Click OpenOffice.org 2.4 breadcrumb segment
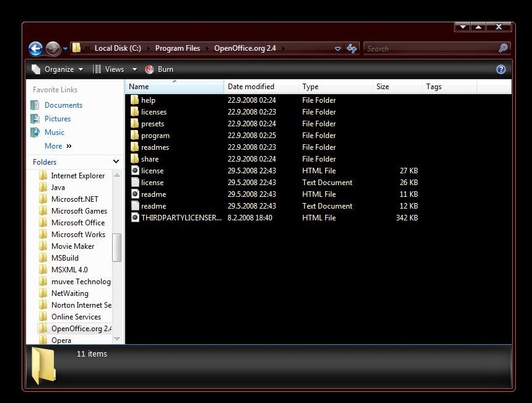The image size is (532, 403). pyautogui.click(x=245, y=48)
